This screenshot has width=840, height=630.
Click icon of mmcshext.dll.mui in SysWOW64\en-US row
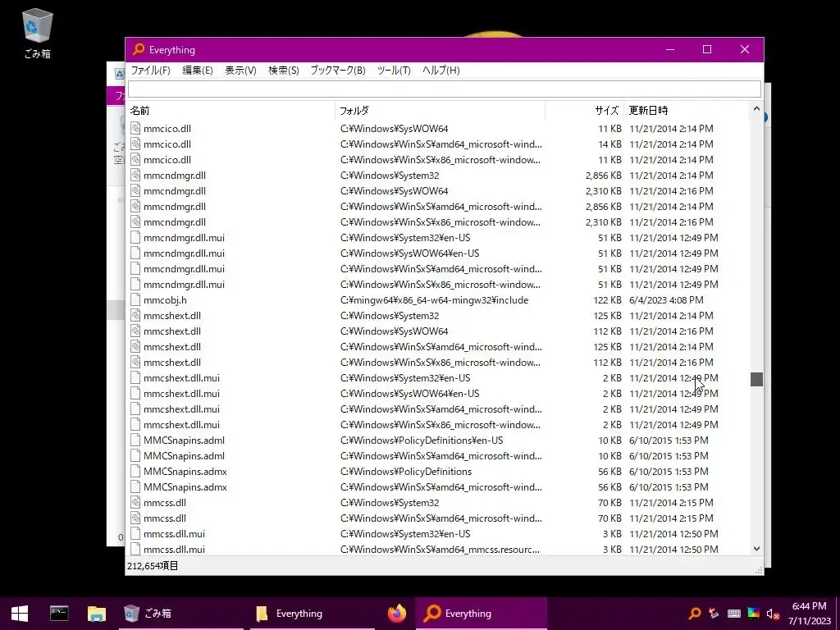pos(135,393)
